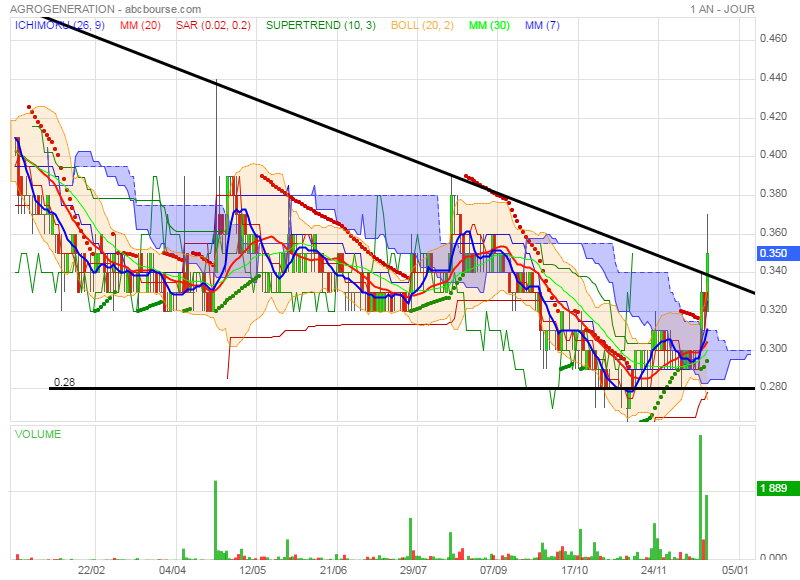Click the 05/01 date axis label
This screenshot has height=580, width=800.
click(735, 570)
